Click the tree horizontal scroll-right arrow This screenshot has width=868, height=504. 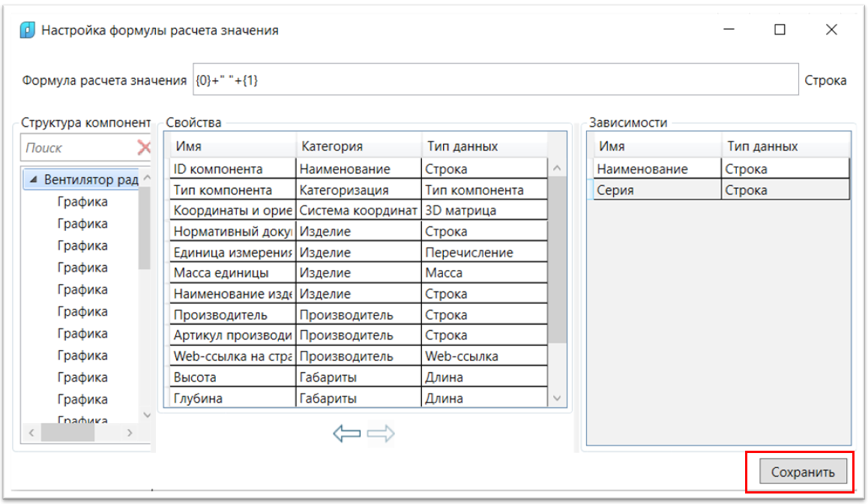pyautogui.click(x=130, y=433)
